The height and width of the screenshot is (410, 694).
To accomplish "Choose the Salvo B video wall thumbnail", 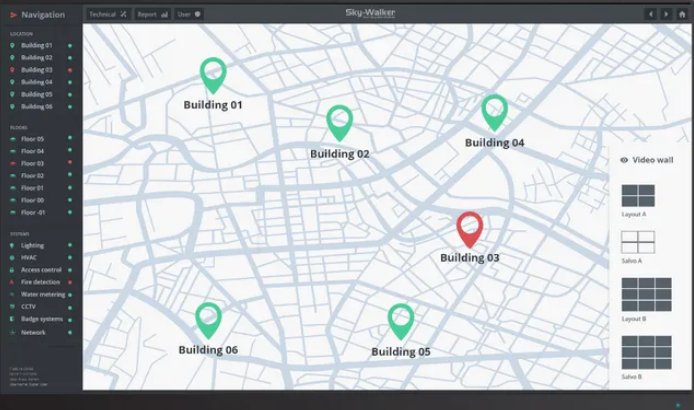I will pos(646,352).
